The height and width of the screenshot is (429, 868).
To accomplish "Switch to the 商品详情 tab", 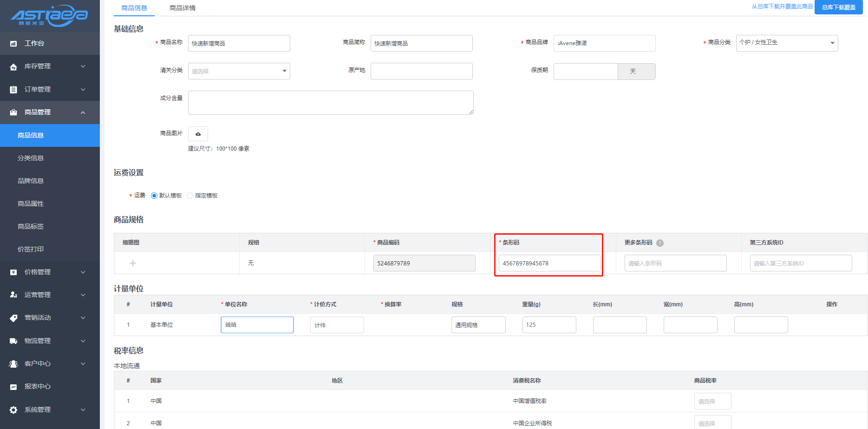I will pos(182,8).
